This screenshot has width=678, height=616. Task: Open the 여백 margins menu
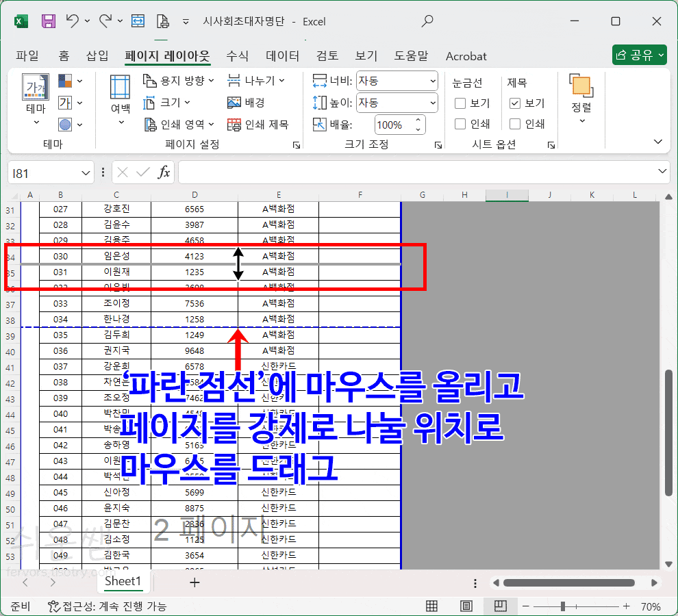(x=121, y=101)
